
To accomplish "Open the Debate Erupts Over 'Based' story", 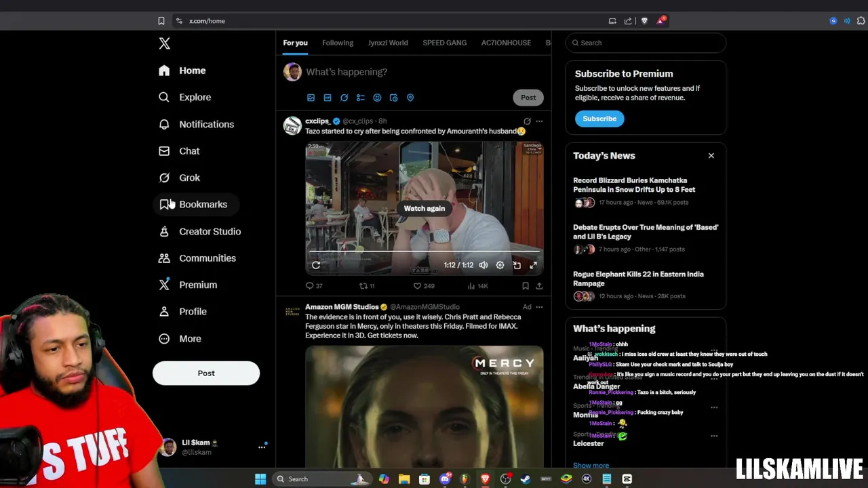I will click(x=646, y=232).
